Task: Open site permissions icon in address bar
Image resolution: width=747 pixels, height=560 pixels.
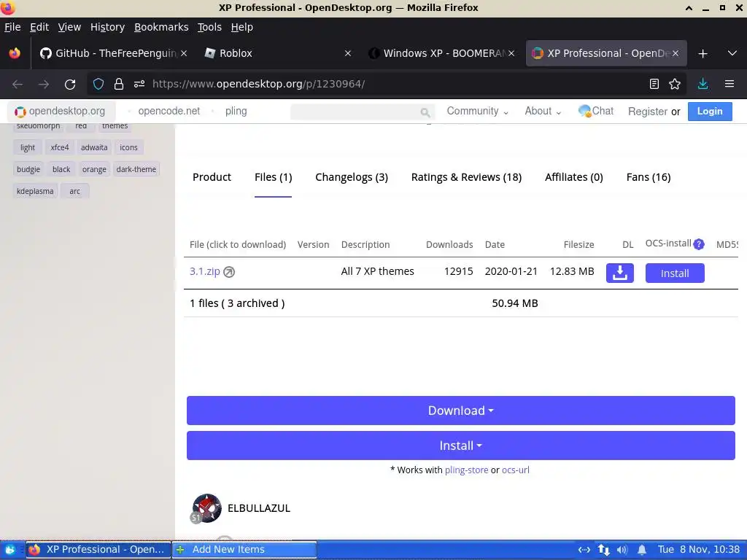Action: point(139,85)
